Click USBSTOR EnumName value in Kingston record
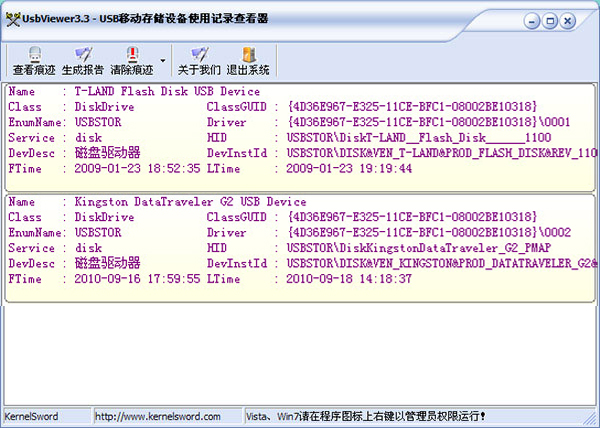This screenshot has width=600, height=428. click(98, 232)
